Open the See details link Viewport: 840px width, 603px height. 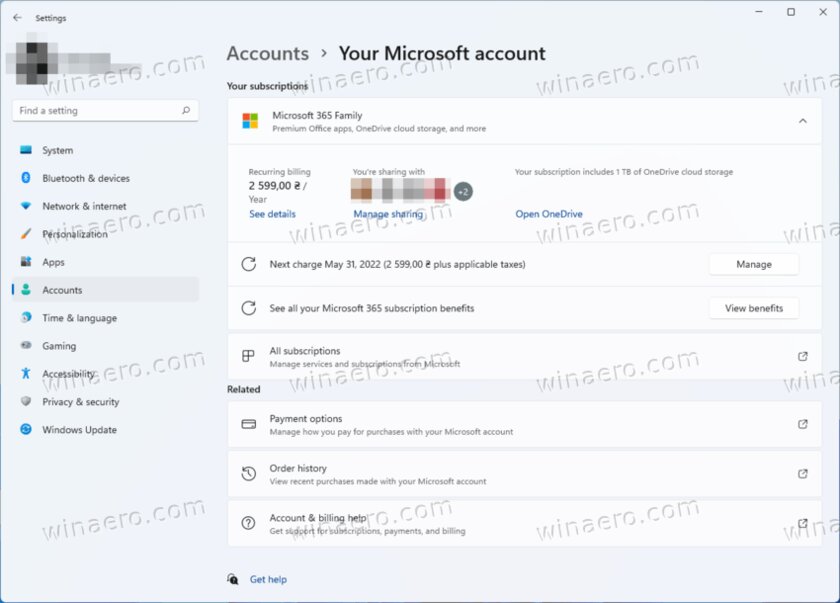(x=272, y=214)
